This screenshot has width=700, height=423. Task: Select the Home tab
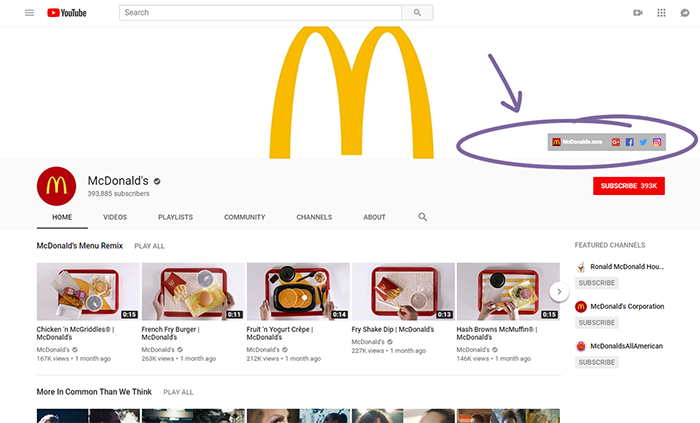pos(62,217)
